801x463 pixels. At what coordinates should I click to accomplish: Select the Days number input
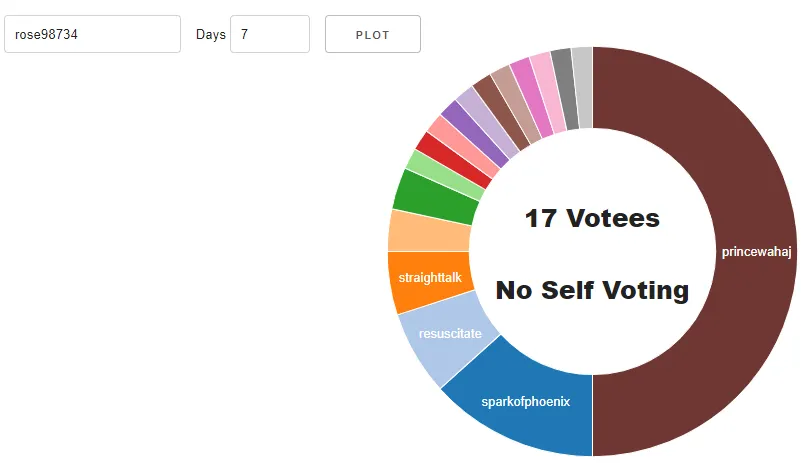[x=270, y=34]
